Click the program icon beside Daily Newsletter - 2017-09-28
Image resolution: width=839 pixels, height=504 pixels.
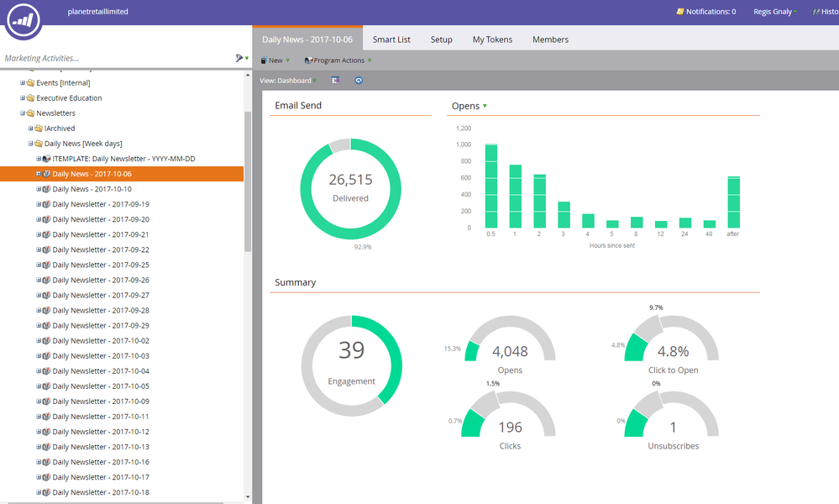[46, 310]
